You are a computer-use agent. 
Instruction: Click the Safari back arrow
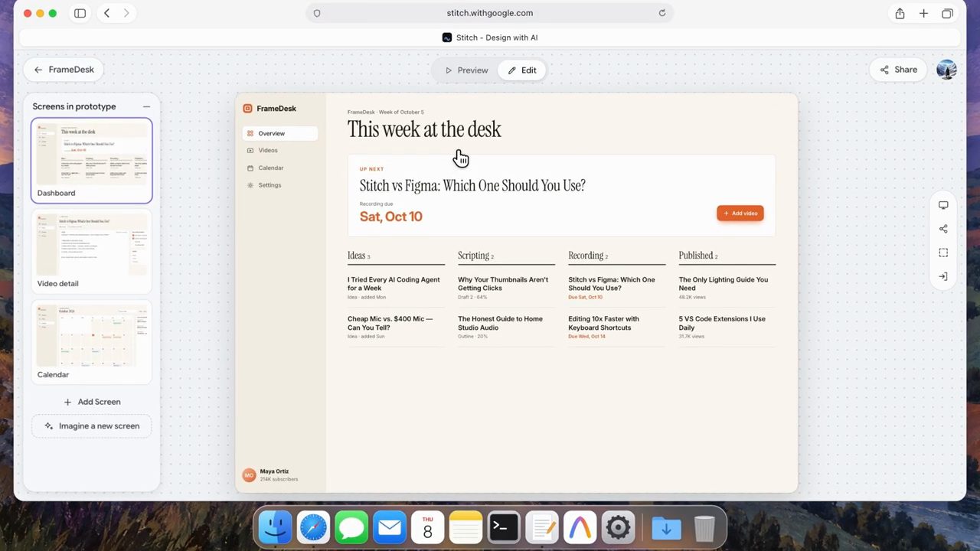pos(106,13)
